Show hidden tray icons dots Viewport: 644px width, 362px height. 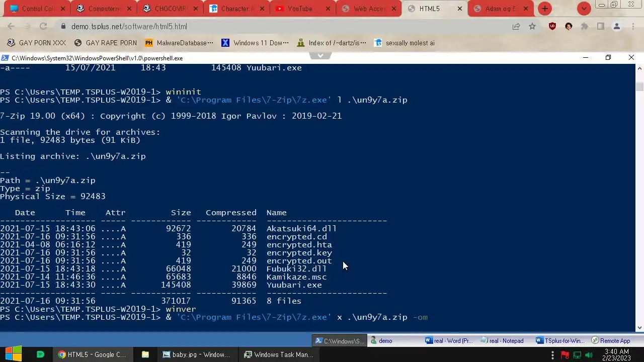click(x=552, y=355)
